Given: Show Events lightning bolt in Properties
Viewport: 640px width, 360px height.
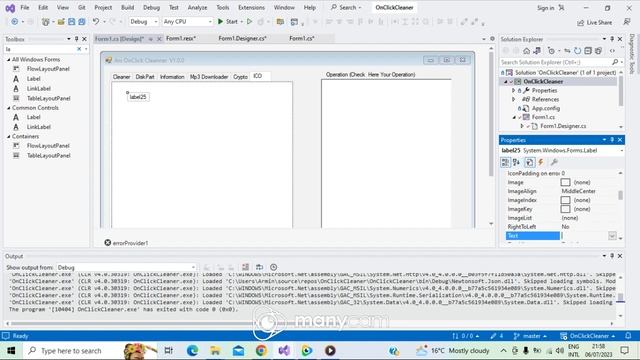Looking at the screenshot, I should [x=541, y=162].
